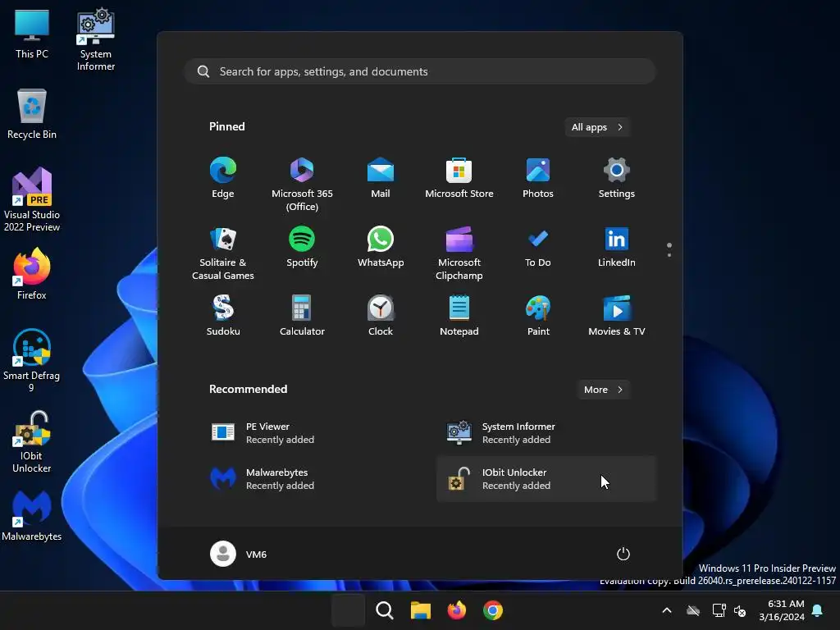This screenshot has height=630, width=840.
Task: Expand All apps list
Action: pos(597,127)
